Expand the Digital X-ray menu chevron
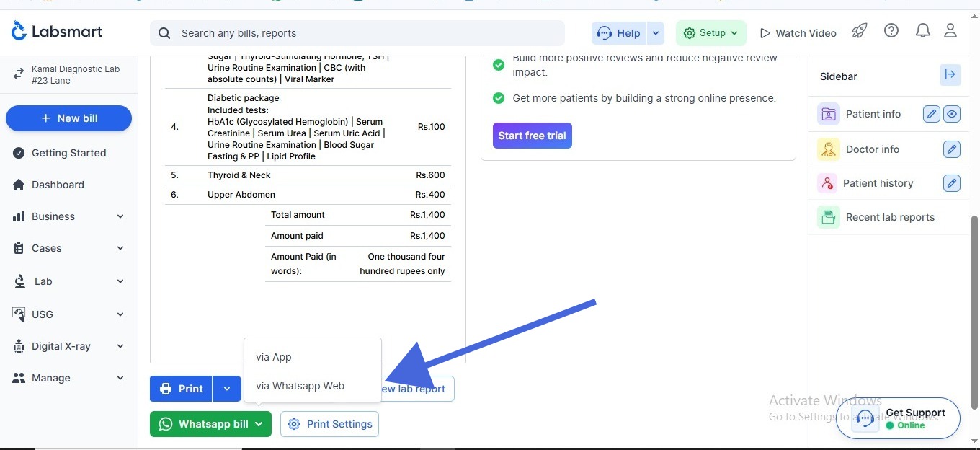 coord(120,346)
